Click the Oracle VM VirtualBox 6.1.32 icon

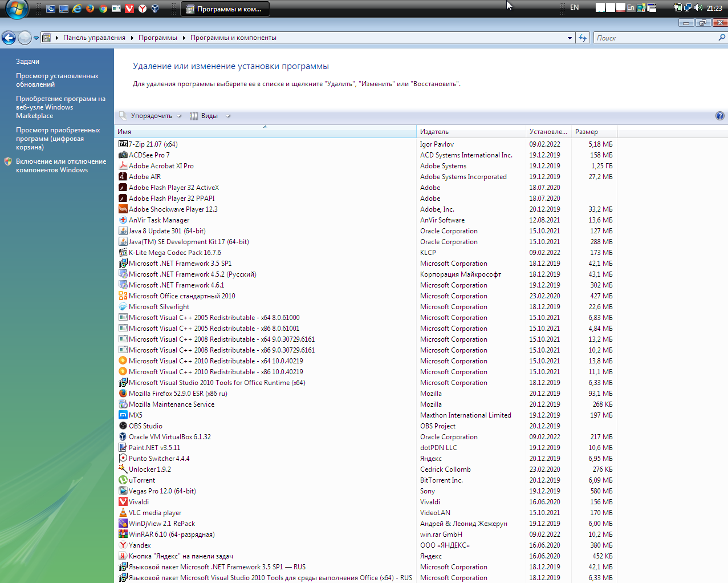[x=123, y=437]
